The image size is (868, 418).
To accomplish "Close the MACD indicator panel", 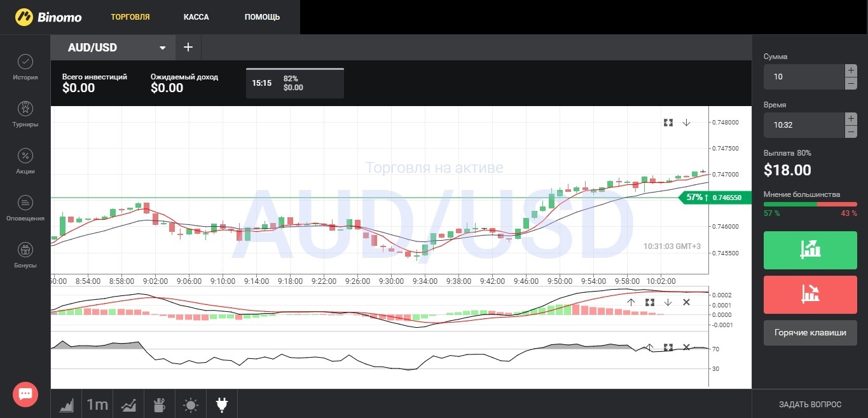I will tap(686, 302).
